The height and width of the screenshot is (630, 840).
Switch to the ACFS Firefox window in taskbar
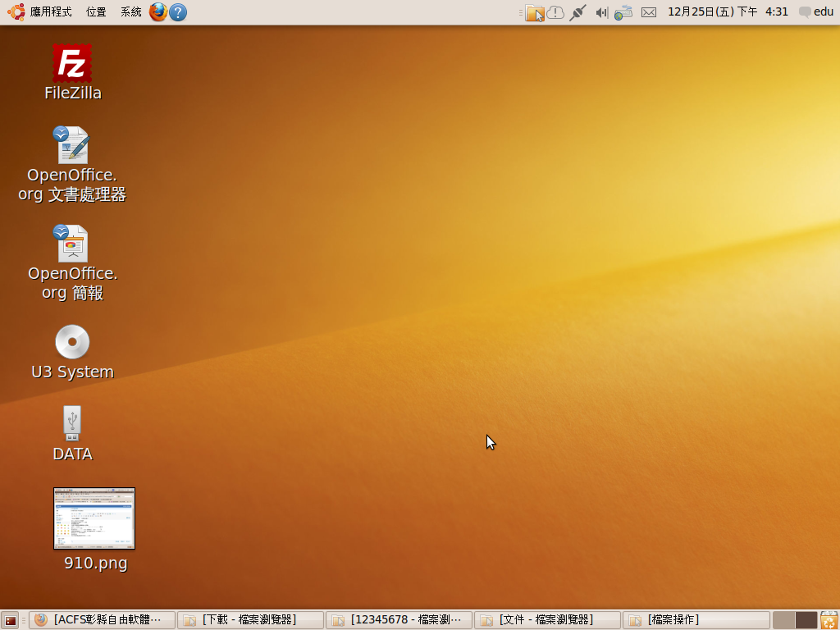(103, 620)
